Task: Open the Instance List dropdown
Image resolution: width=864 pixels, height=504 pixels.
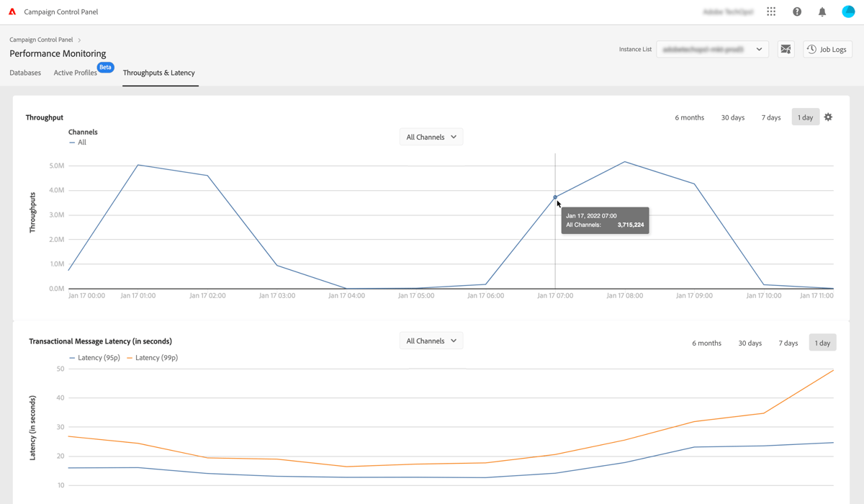Action: [711, 49]
